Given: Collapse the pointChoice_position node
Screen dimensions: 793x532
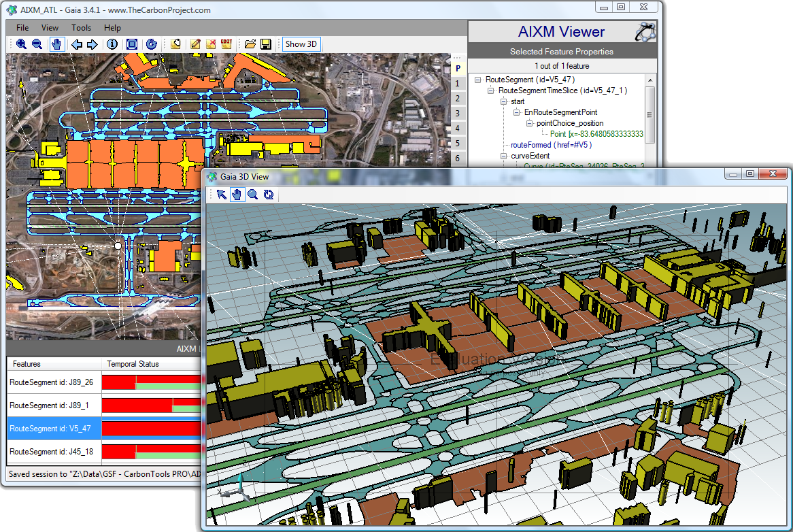Looking at the screenshot, I should (530, 123).
